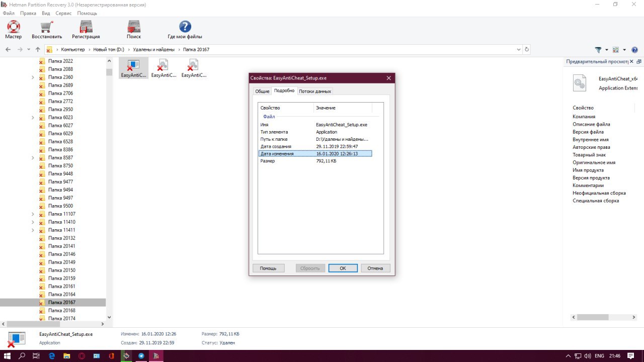Click the taskbar search magnifier icon
This screenshot has width=644, height=362.
[22, 356]
